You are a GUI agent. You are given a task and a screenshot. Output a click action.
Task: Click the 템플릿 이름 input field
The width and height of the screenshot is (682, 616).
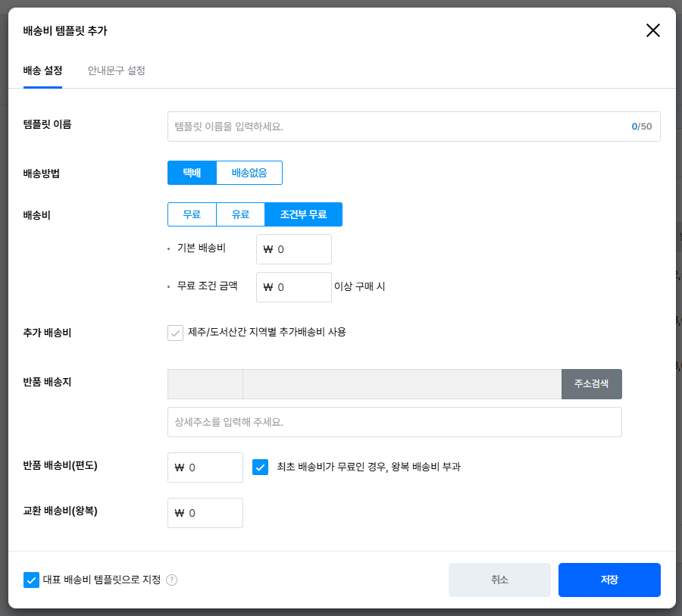(398, 127)
